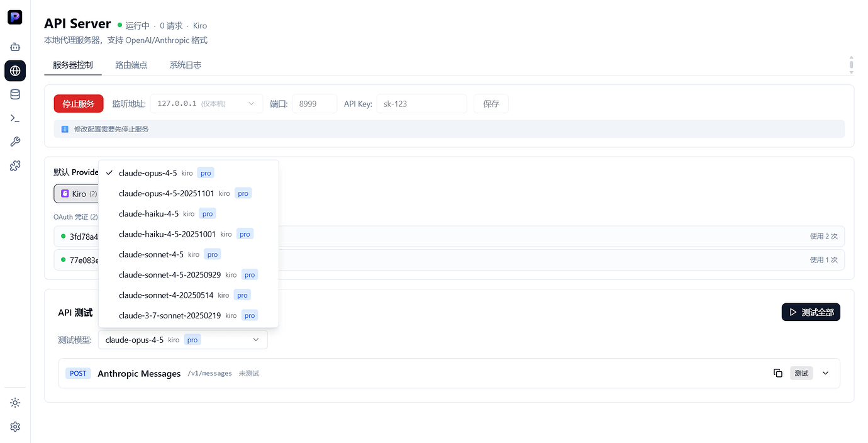Choose claude-haiku-4-5 from the list
Image resolution: width=868 pixels, height=443 pixels.
click(188, 214)
